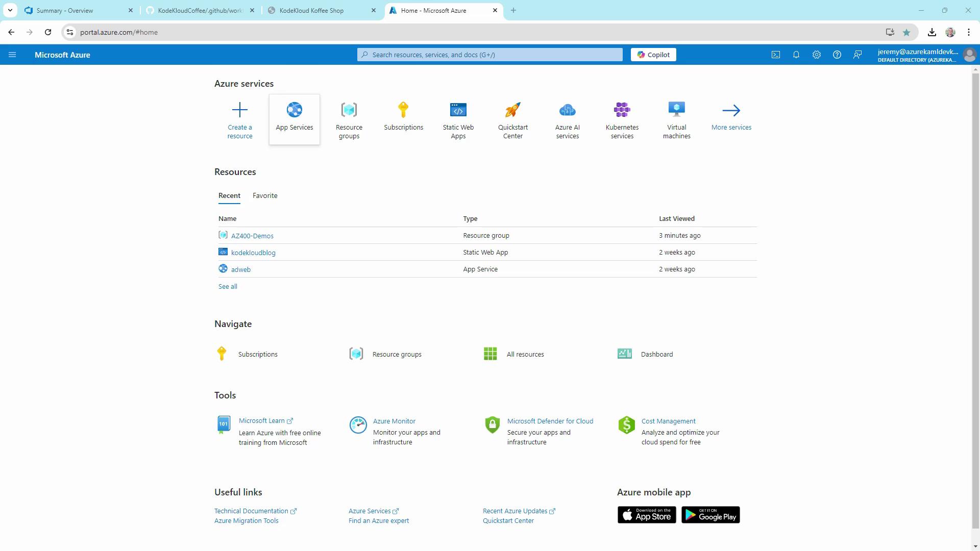
Task: Open Quickstart Center useful link
Action: pos(508,520)
